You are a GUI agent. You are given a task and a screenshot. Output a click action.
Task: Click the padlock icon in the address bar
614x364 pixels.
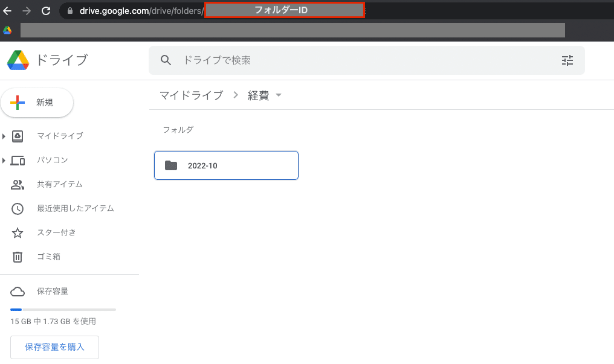point(70,11)
